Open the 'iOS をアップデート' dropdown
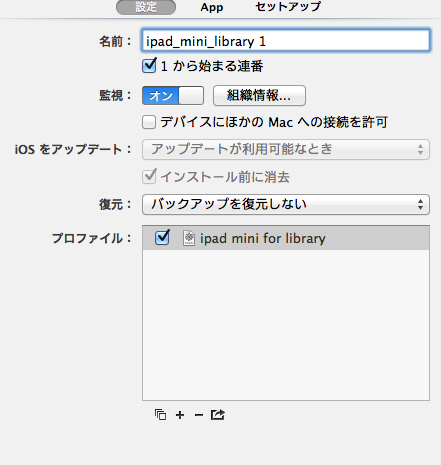The height and width of the screenshot is (465, 441). pyautogui.click(x=286, y=149)
